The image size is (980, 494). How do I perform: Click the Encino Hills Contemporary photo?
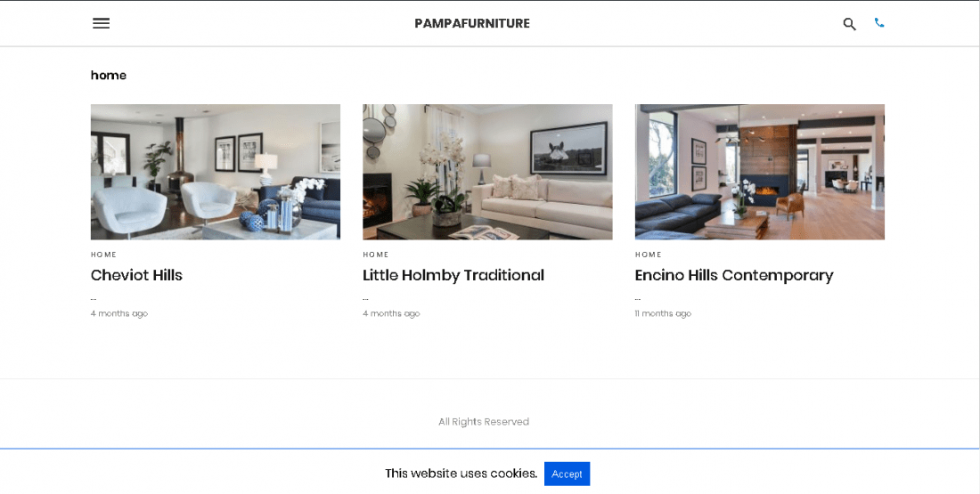(759, 172)
